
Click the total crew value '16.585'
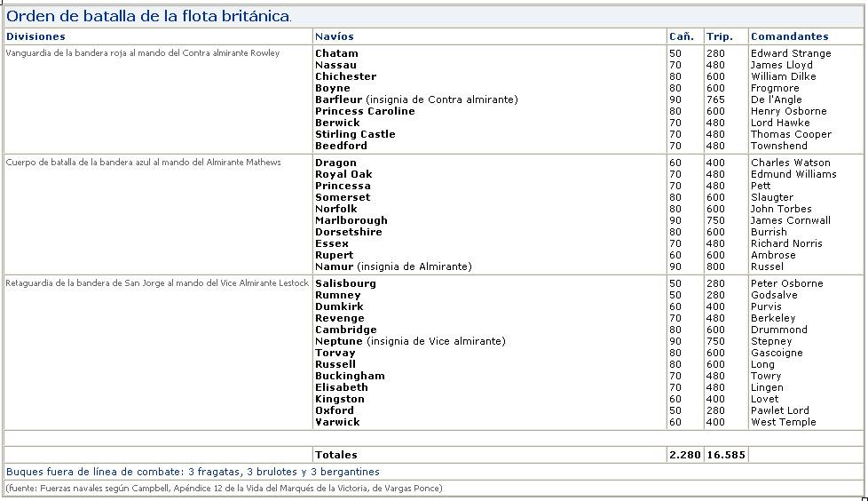click(x=726, y=455)
